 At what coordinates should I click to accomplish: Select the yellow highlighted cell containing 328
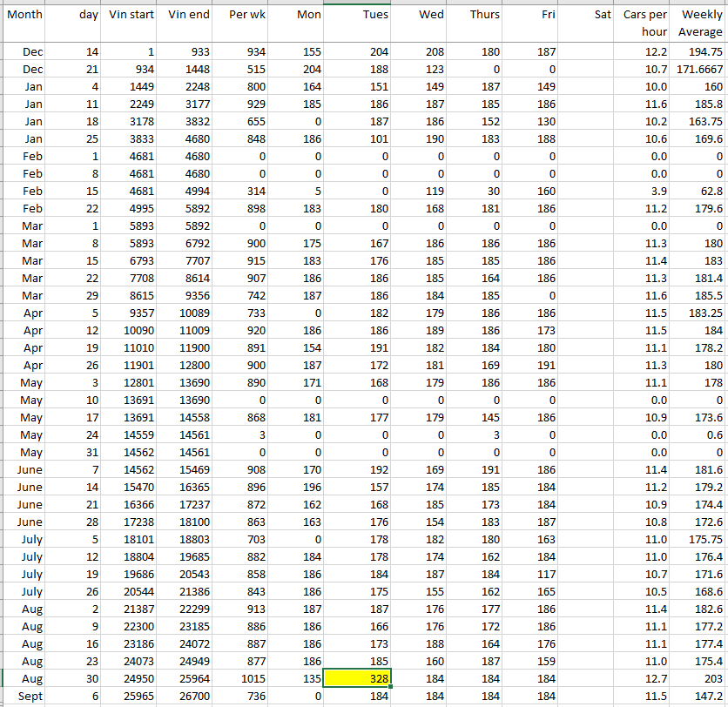[359, 678]
